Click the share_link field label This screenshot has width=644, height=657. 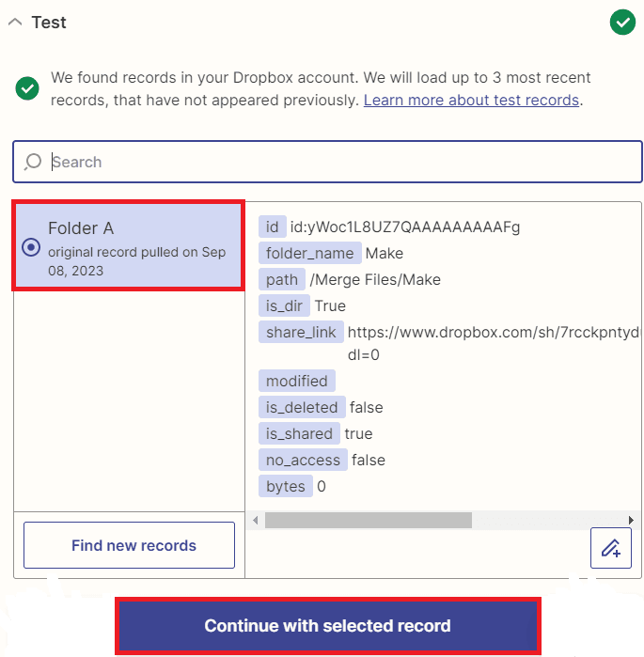[301, 332]
